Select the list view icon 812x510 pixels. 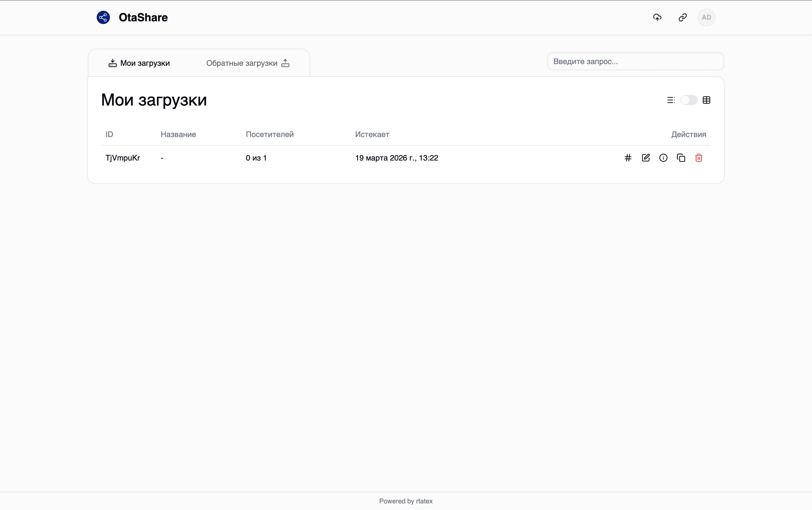tap(671, 100)
